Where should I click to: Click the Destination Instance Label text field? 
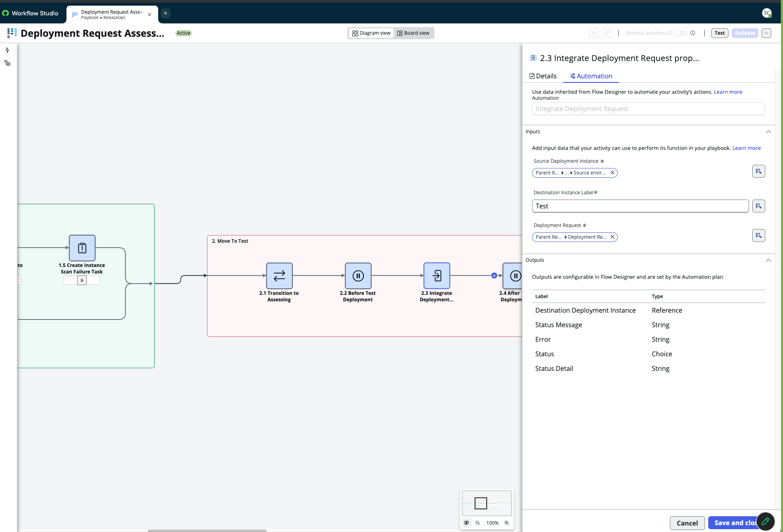tap(640, 206)
